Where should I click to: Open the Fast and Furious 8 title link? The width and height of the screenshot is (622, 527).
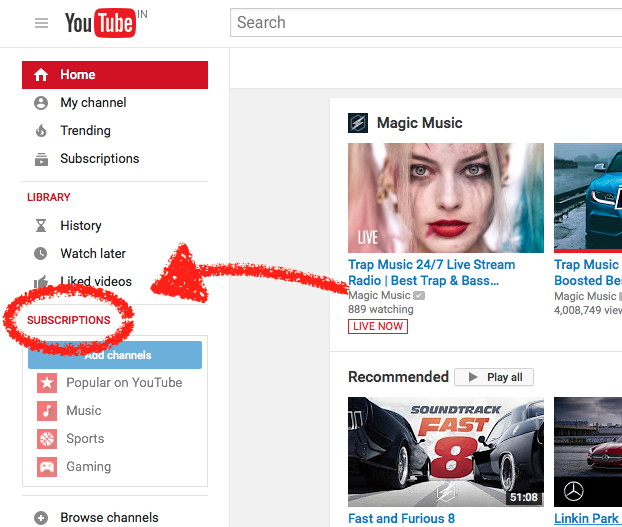tap(401, 518)
